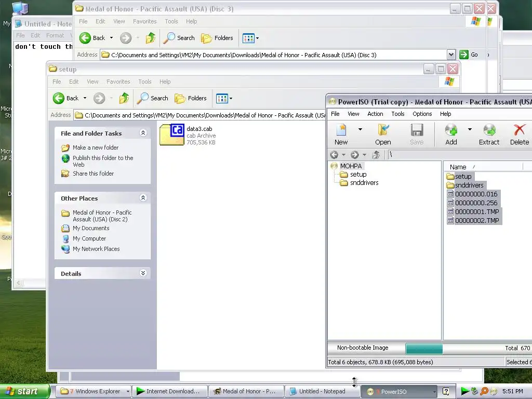Click Forward arrow in the setup window

pos(99,98)
